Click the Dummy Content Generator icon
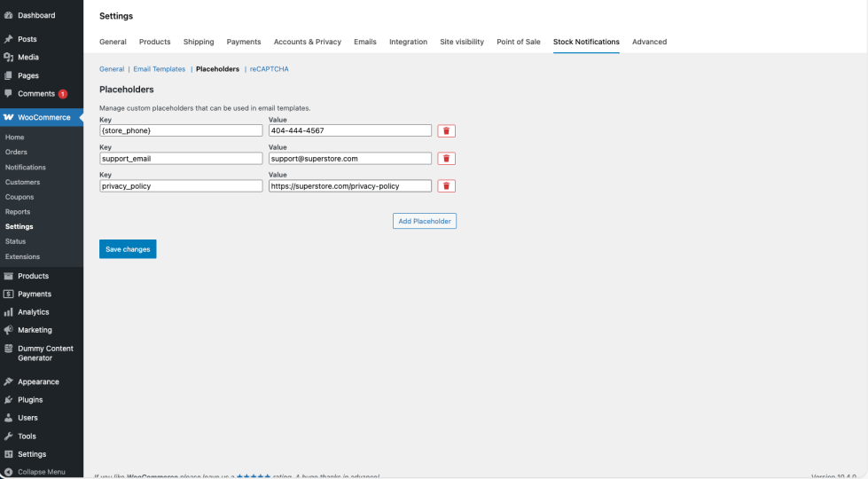Viewport: 868px width, 479px height. point(8,349)
